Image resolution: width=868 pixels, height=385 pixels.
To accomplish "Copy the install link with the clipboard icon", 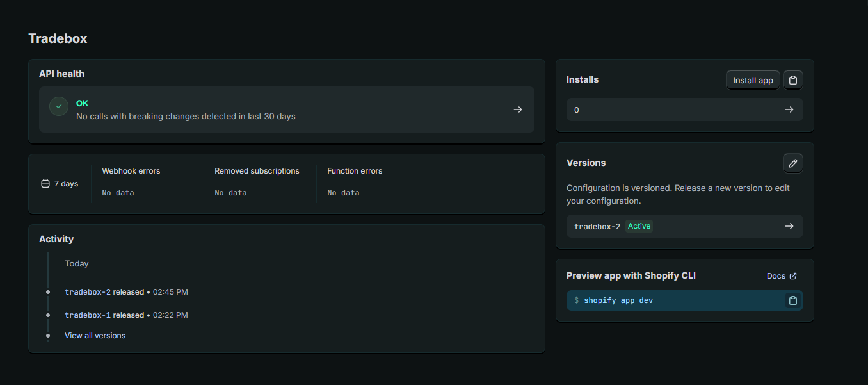I will 793,80.
